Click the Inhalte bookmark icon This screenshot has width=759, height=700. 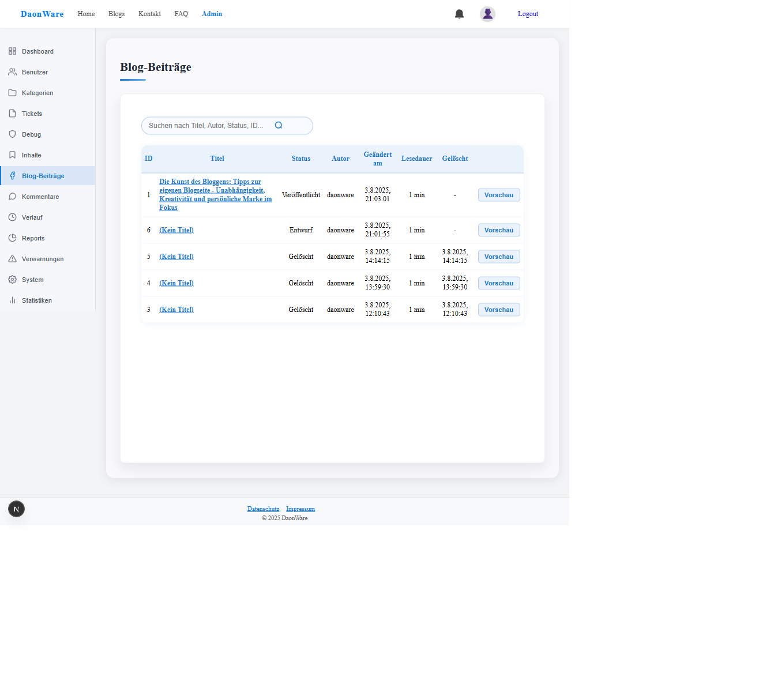click(12, 155)
